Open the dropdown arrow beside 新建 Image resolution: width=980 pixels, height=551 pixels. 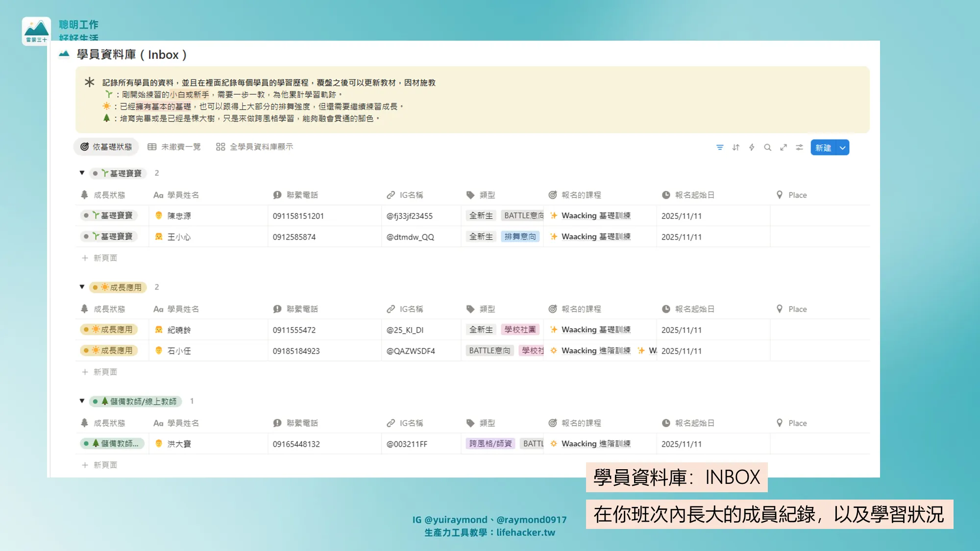coord(842,148)
